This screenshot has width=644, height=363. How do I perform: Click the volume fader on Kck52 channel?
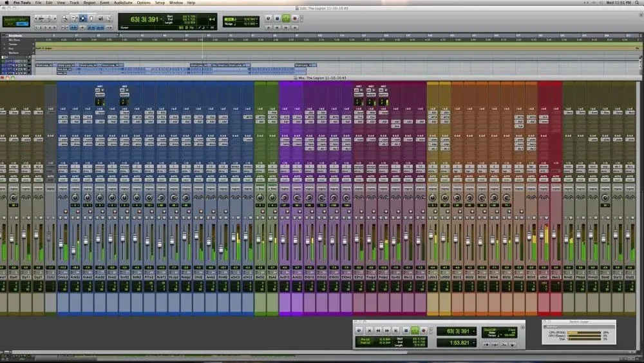click(x=73, y=248)
